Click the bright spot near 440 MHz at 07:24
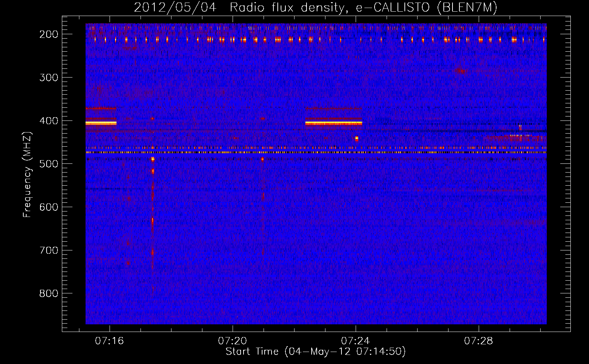 (357, 138)
